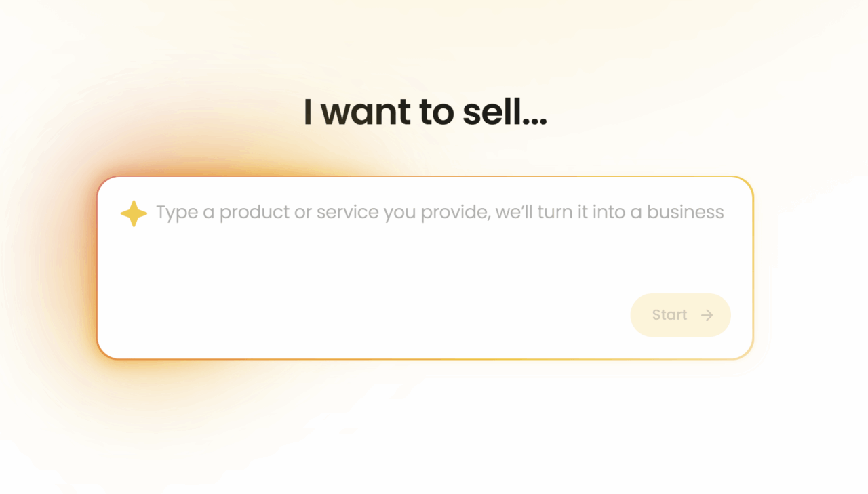The image size is (868, 494).
Task: Click the word "service" in the placeholder
Action: click(348, 213)
